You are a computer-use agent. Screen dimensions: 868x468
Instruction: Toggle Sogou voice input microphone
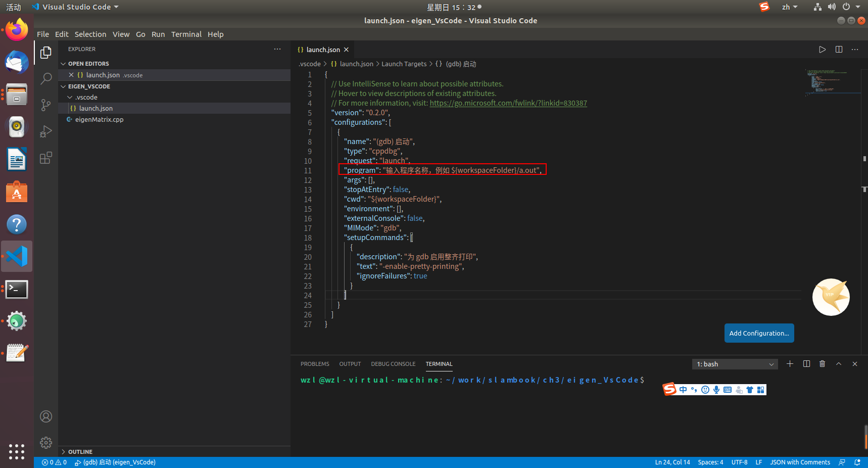tap(716, 390)
